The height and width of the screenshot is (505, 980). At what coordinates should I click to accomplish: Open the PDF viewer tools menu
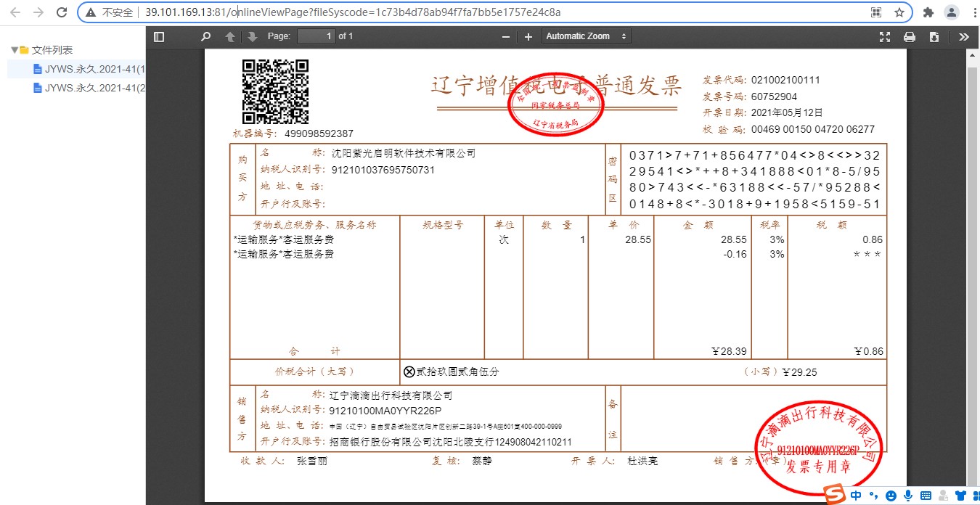tap(964, 36)
